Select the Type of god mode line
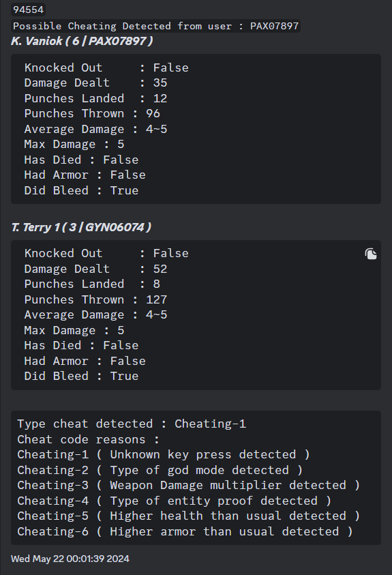392x575 pixels. pyautogui.click(x=160, y=470)
